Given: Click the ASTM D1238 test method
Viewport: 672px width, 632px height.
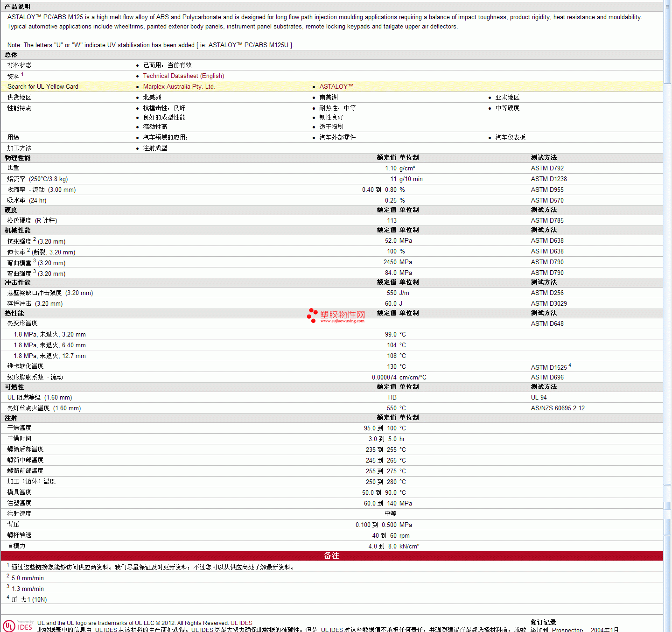Looking at the screenshot, I should click(549, 179).
